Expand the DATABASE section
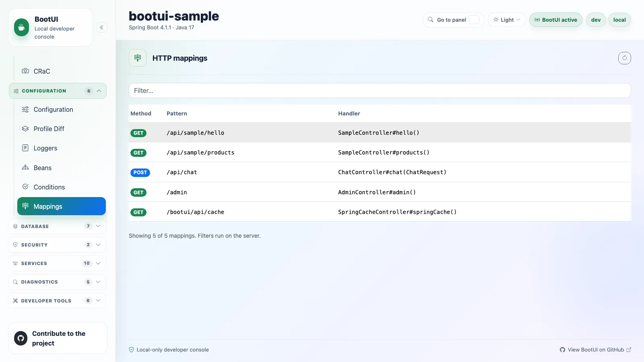 point(57,226)
